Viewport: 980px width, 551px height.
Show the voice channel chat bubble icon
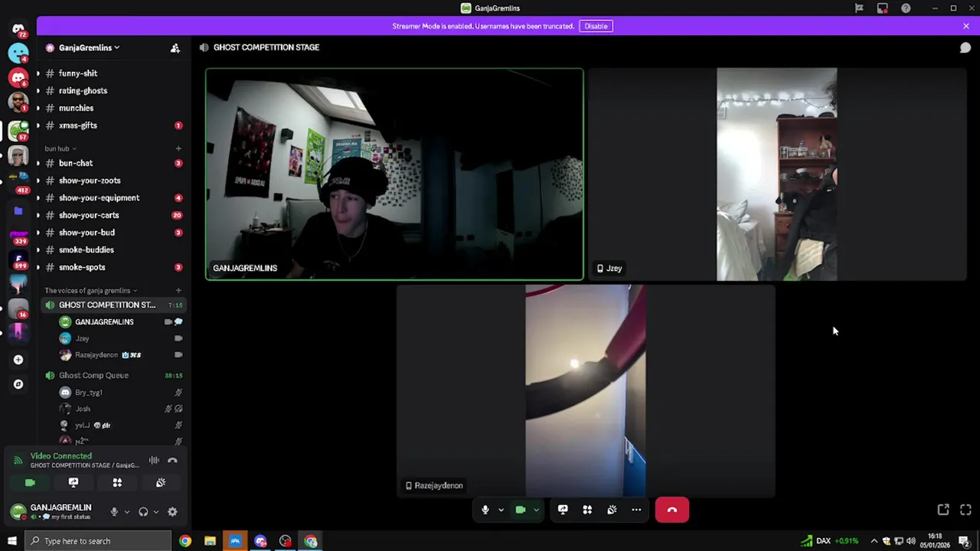(x=965, y=47)
